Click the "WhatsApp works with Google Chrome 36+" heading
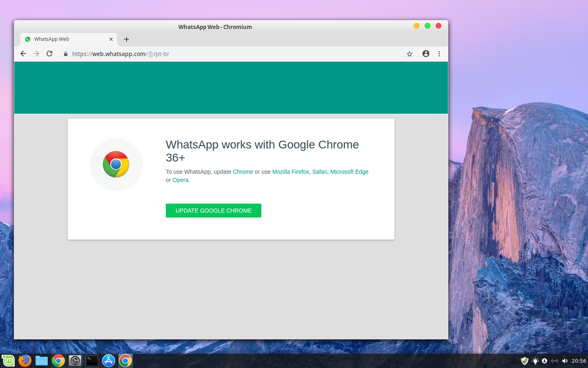 [262, 151]
